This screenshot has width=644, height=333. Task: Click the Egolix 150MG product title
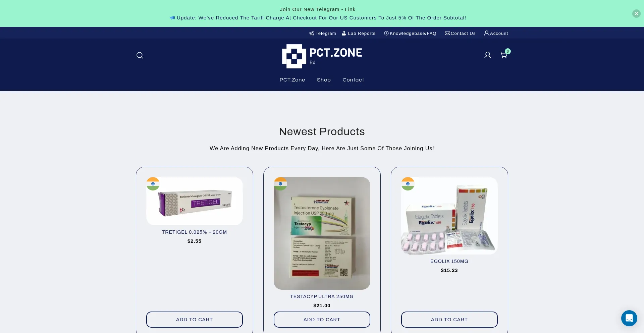click(x=449, y=261)
